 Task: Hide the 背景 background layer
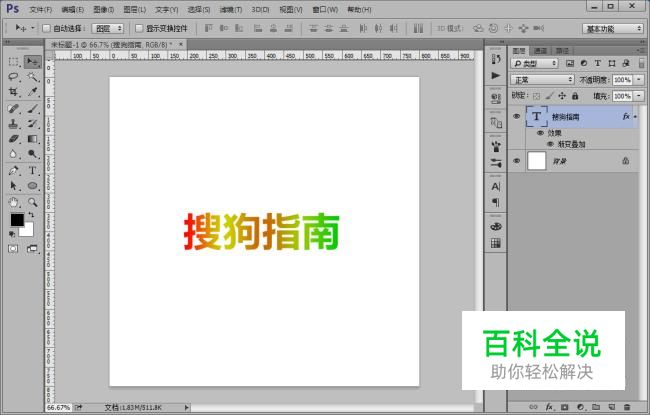tap(517, 161)
